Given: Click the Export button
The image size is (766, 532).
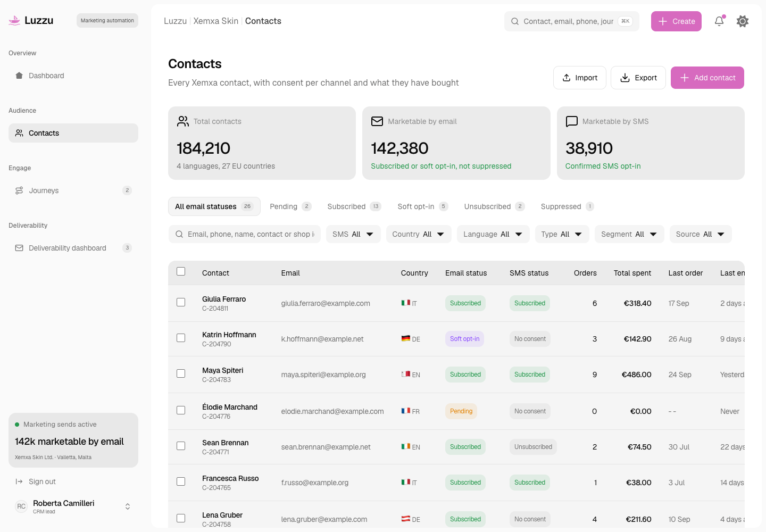Looking at the screenshot, I should click(638, 78).
